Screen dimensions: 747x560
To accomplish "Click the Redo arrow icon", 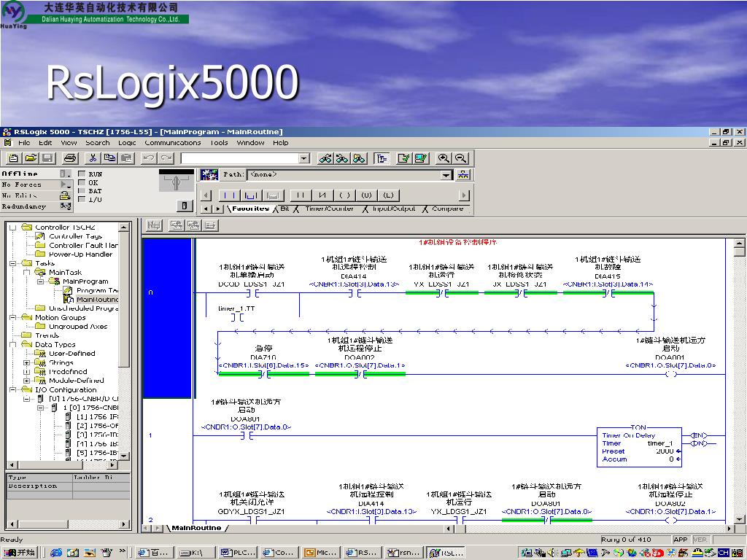I will tap(166, 158).
